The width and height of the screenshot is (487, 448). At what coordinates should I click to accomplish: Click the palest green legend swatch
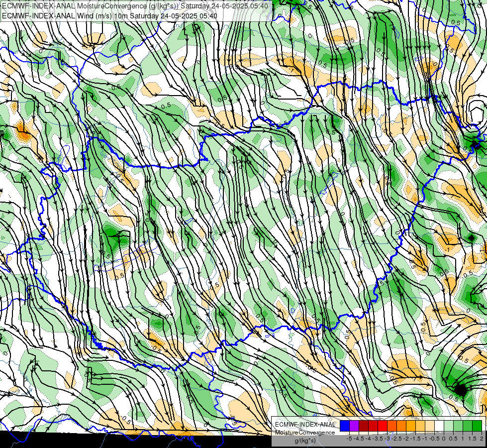[449, 426]
